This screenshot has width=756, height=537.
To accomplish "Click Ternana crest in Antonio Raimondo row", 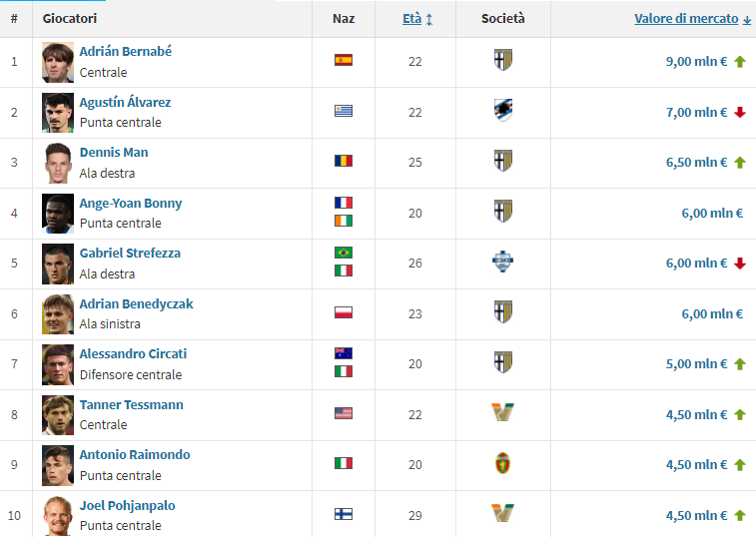I will (502, 463).
